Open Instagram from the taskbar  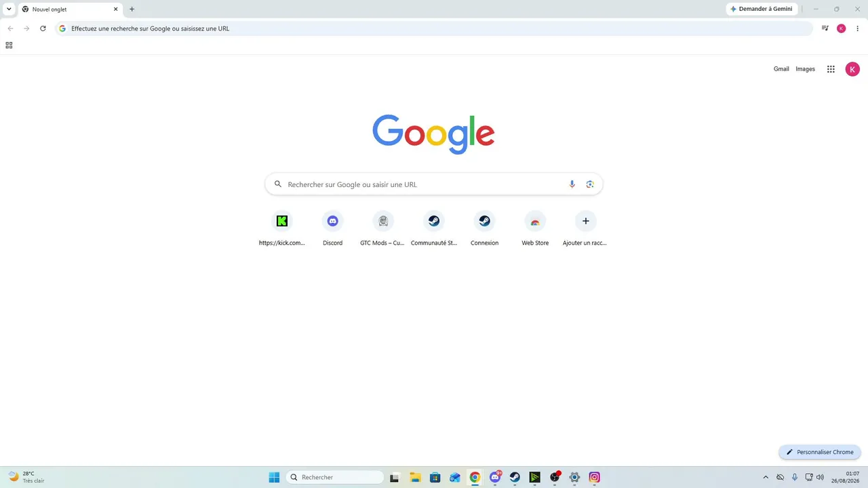[595, 477]
